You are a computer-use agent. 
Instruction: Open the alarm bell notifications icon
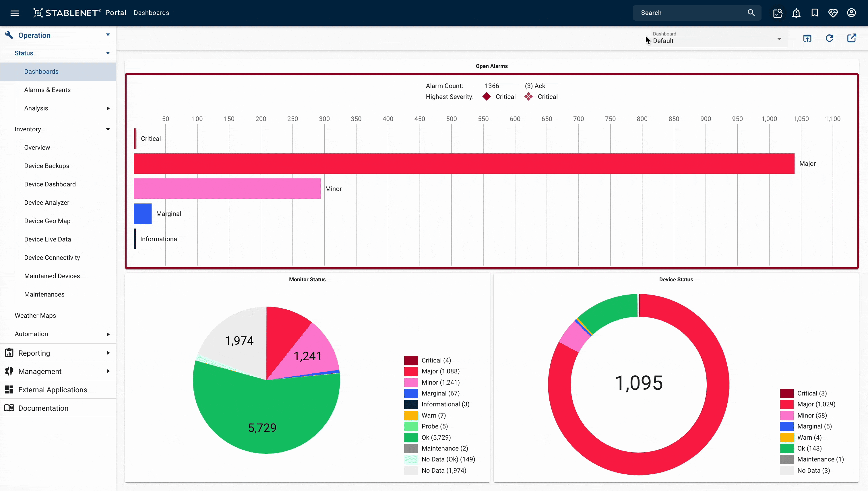(x=796, y=13)
